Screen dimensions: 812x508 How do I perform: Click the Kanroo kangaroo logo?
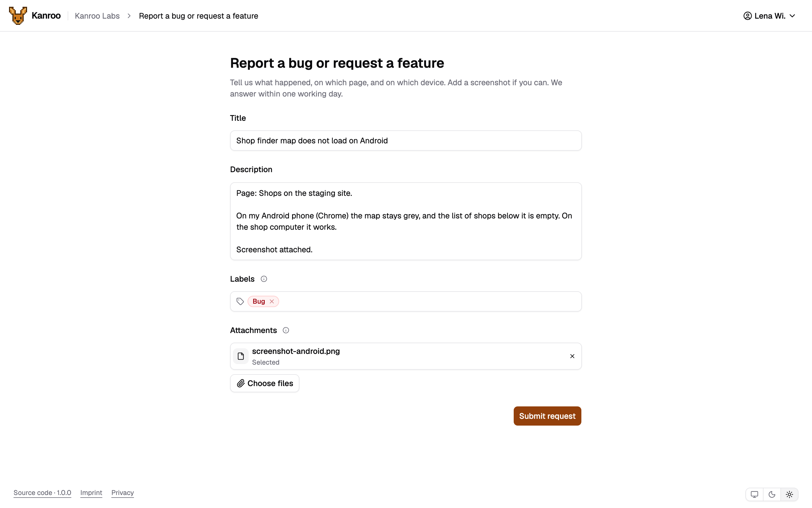pyautogui.click(x=18, y=16)
